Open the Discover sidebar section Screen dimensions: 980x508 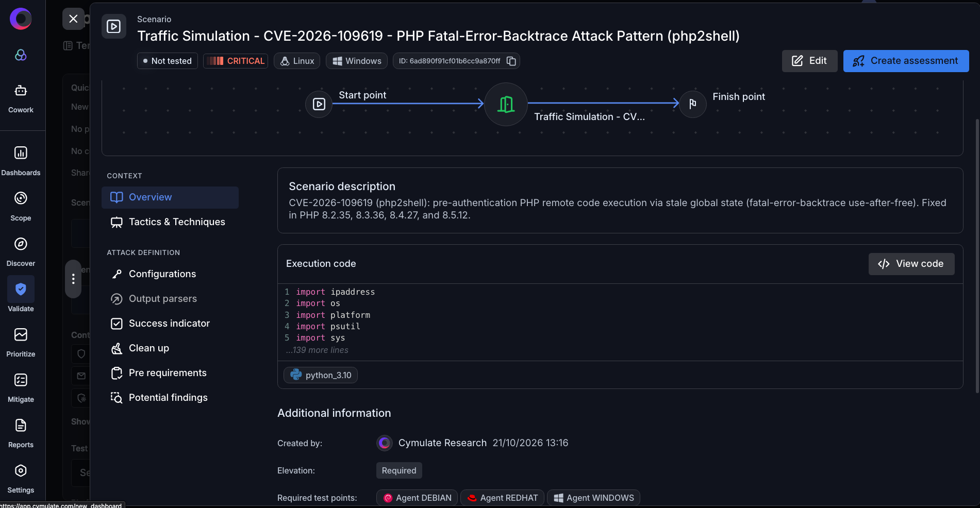(x=21, y=252)
